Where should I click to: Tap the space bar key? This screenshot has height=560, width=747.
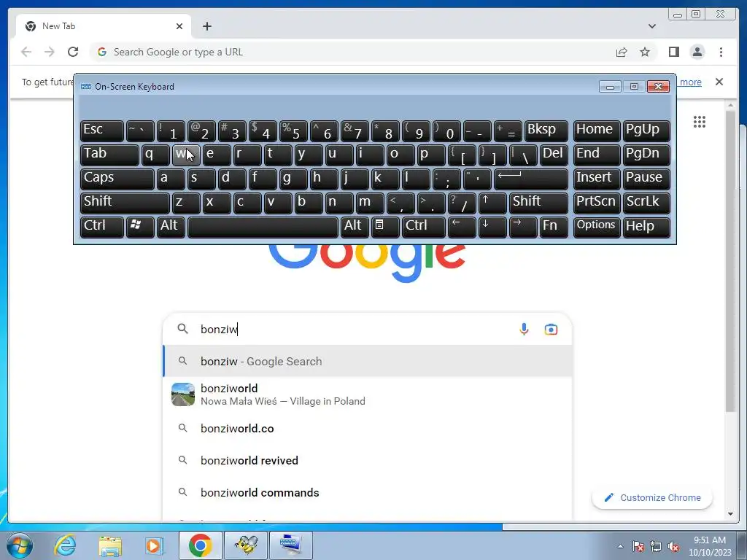click(263, 227)
